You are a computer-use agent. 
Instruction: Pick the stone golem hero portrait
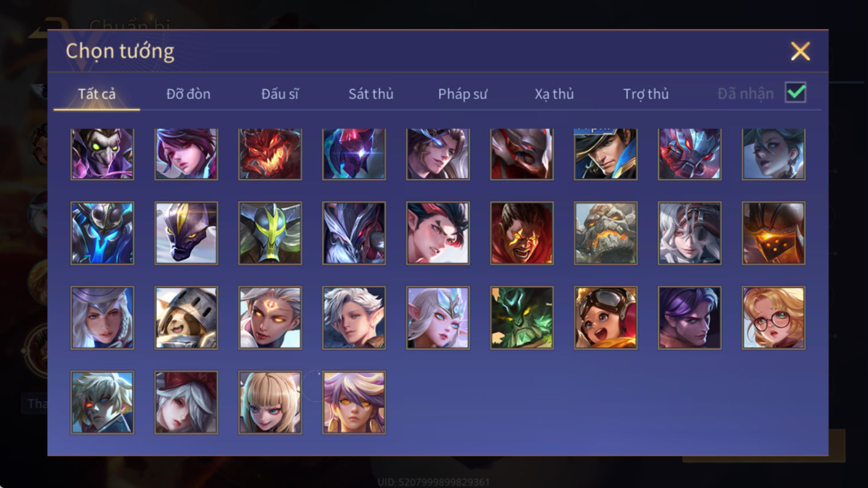(606, 233)
